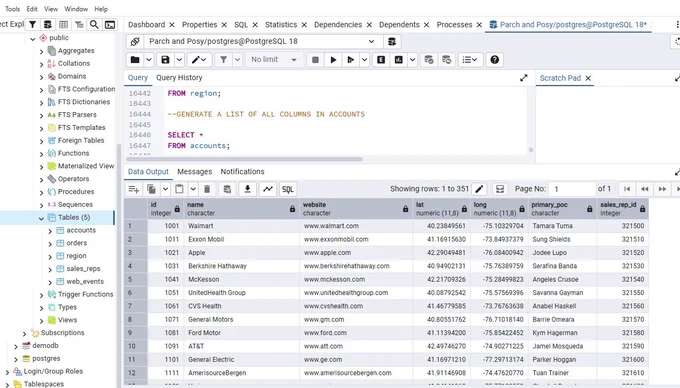
Task: Click the Search objects magnifier icon
Action: (94, 25)
